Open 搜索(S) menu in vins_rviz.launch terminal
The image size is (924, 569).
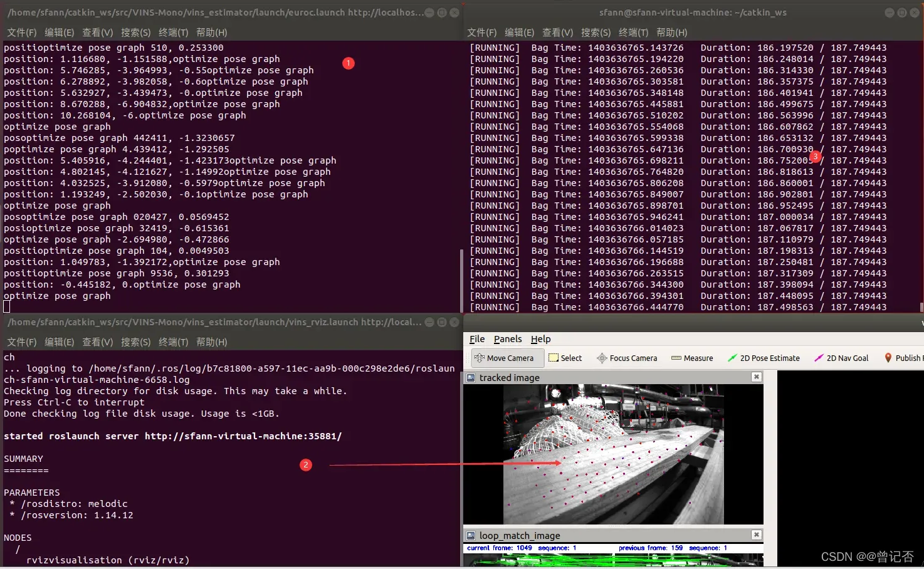(136, 342)
